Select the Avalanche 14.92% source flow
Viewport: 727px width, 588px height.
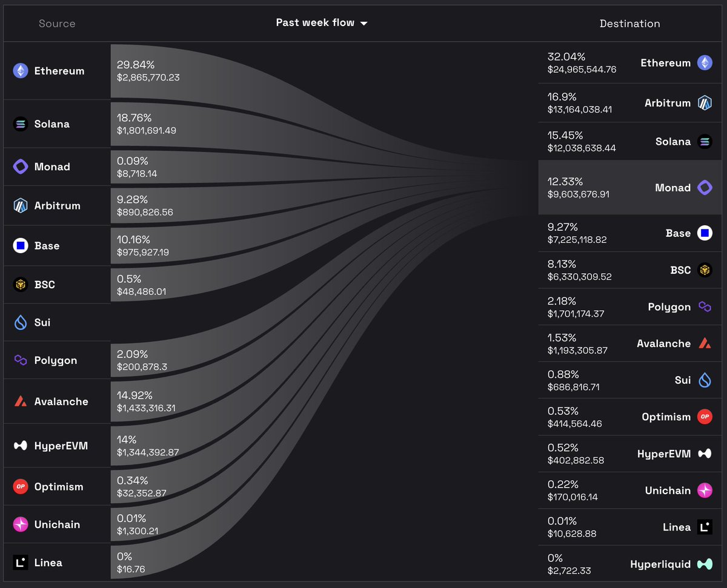coord(146,401)
